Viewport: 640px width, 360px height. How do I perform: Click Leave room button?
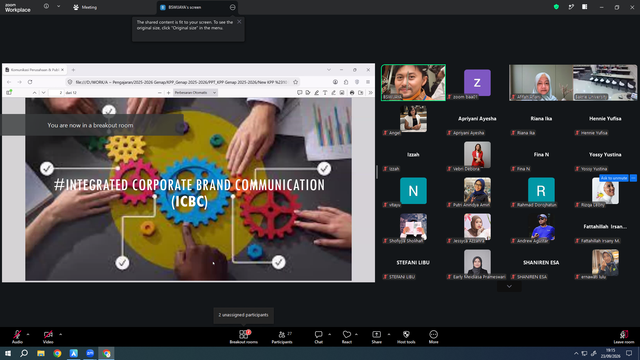tap(624, 336)
